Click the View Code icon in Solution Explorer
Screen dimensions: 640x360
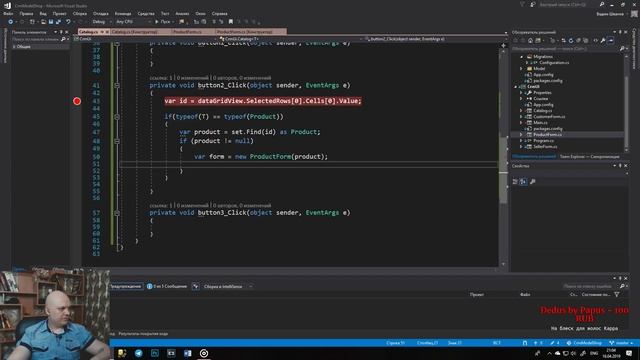tap(595, 40)
